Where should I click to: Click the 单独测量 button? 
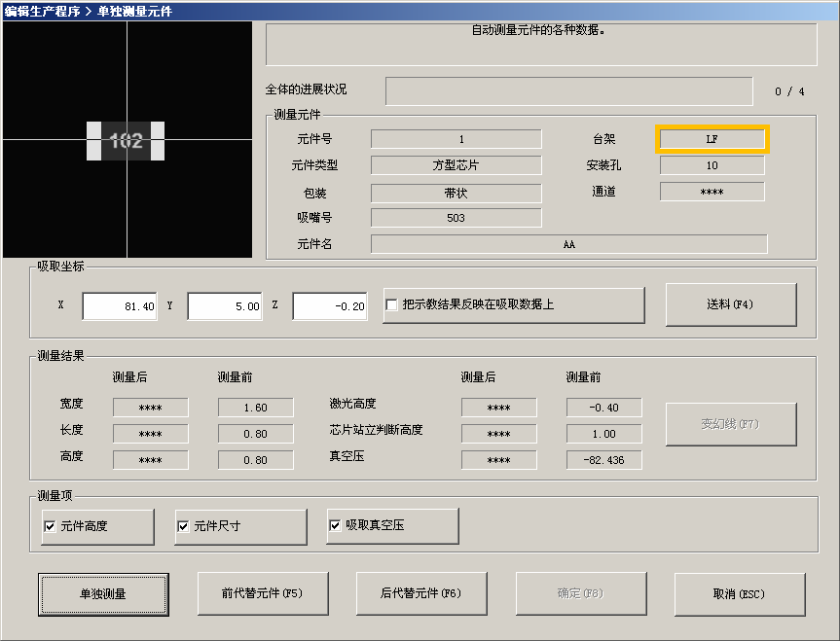(103, 594)
